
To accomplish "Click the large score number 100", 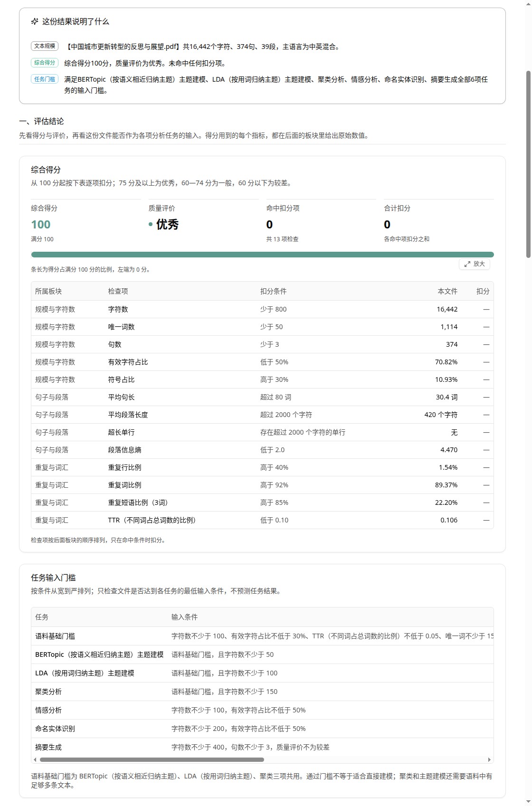I will tap(41, 225).
